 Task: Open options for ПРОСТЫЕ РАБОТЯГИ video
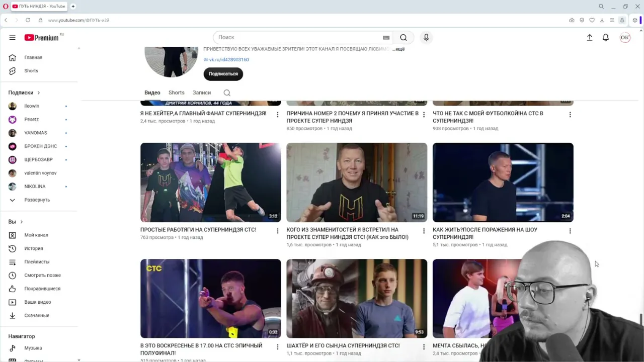click(x=277, y=231)
